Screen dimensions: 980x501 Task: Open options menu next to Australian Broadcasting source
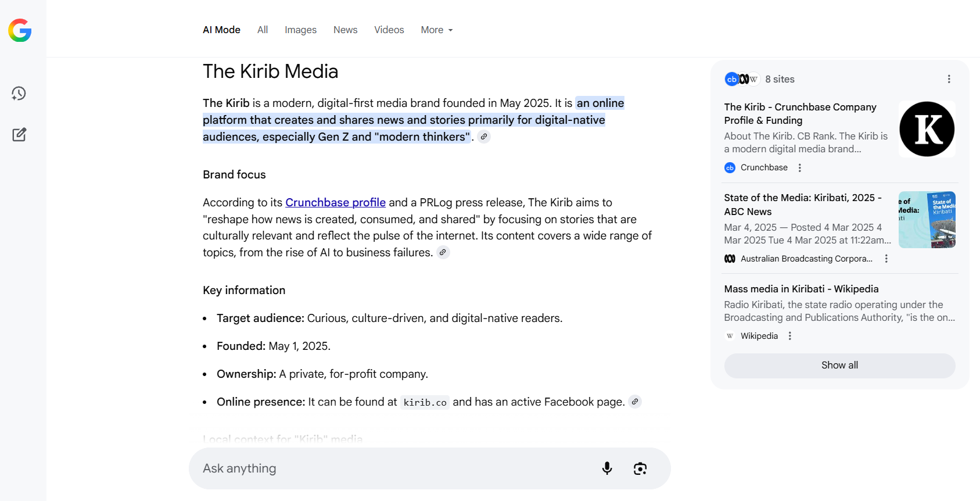pyautogui.click(x=886, y=259)
